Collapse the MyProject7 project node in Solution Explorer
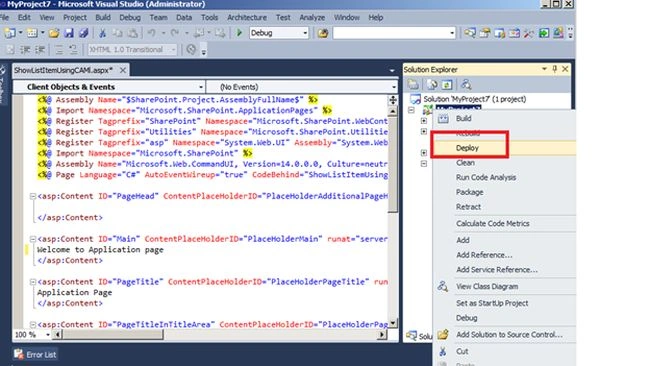 coord(411,110)
